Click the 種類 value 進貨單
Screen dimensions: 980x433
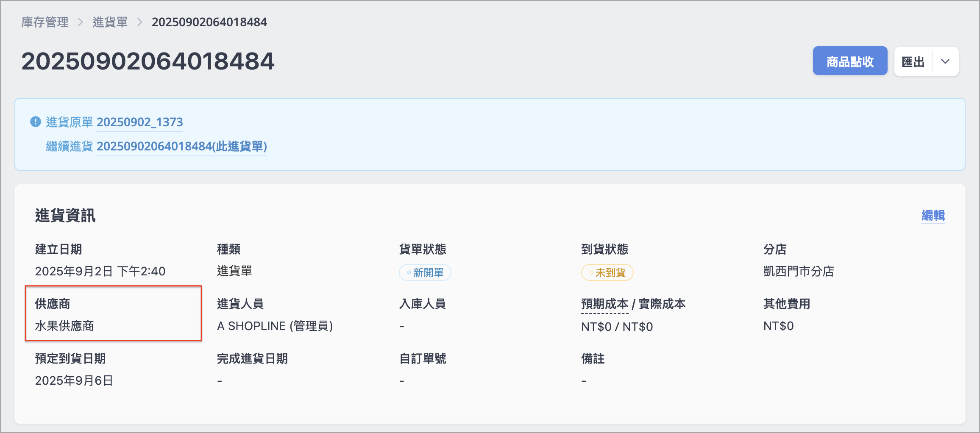234,271
